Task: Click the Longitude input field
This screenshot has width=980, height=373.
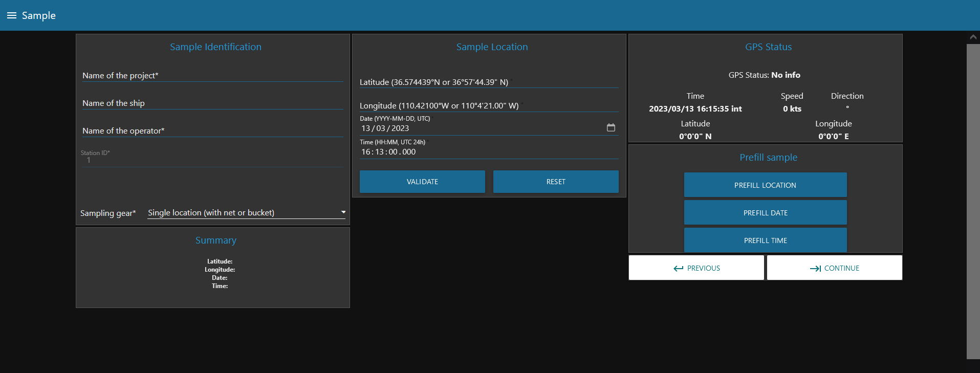Action: tap(489, 105)
